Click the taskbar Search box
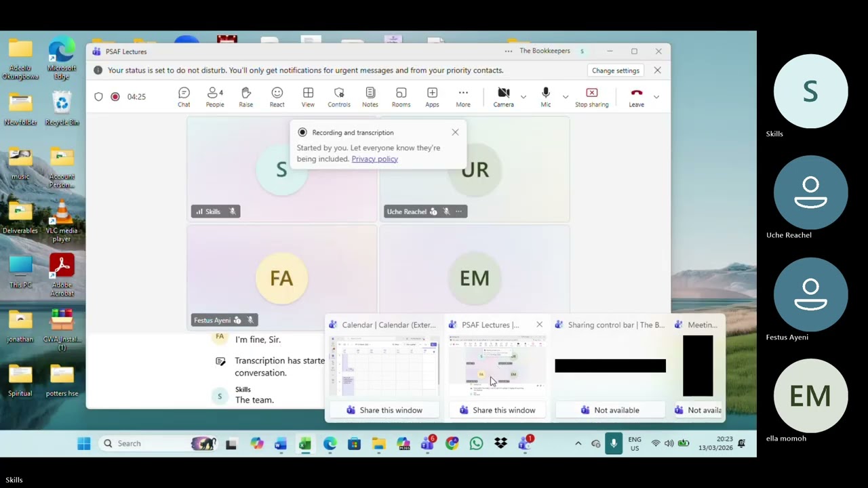Viewport: 868px width, 488px height. pyautogui.click(x=159, y=443)
